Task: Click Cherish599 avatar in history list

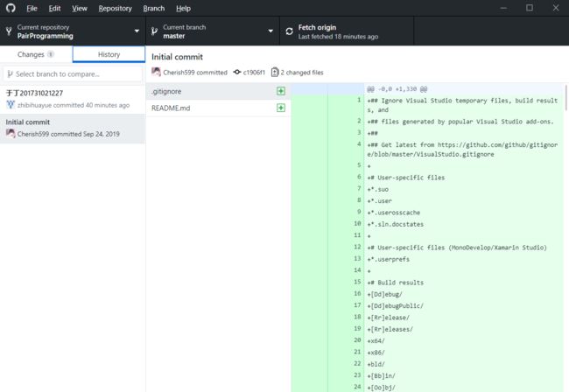Action: pos(11,134)
